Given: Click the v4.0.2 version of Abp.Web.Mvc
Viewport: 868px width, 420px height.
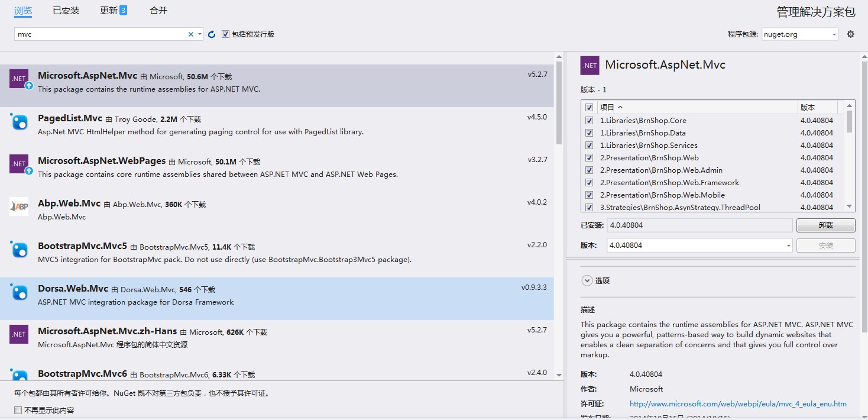Looking at the screenshot, I should (537, 202).
